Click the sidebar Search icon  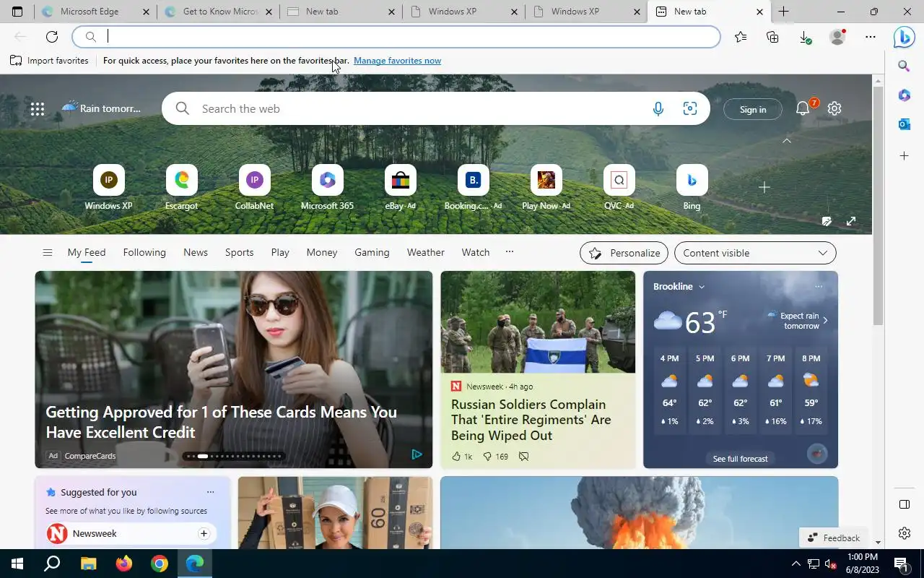point(904,66)
